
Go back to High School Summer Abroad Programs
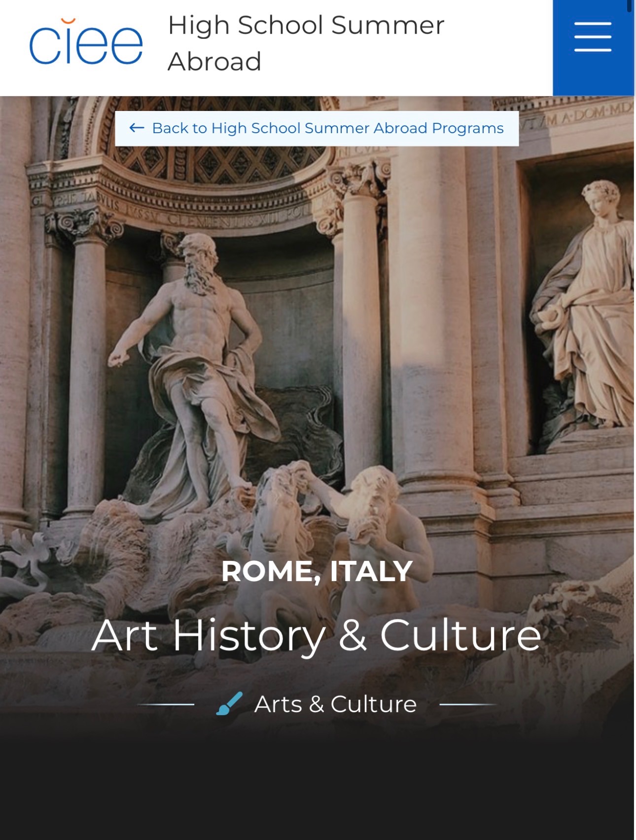[x=317, y=129]
